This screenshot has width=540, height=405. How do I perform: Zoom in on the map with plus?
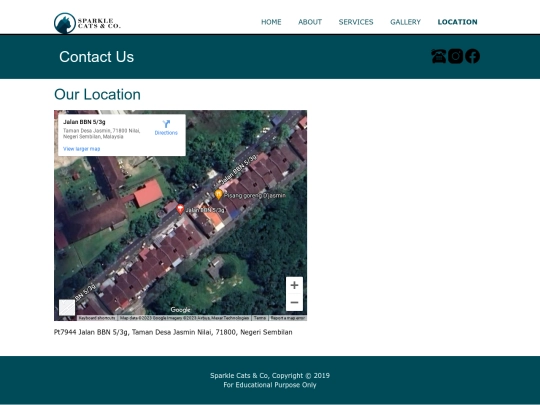click(x=294, y=285)
